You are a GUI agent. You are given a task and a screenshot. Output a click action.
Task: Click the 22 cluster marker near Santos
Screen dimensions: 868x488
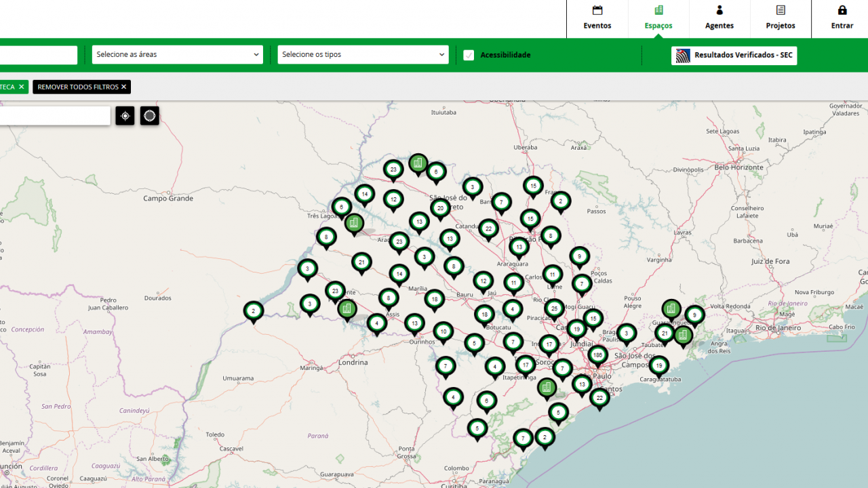click(x=599, y=400)
